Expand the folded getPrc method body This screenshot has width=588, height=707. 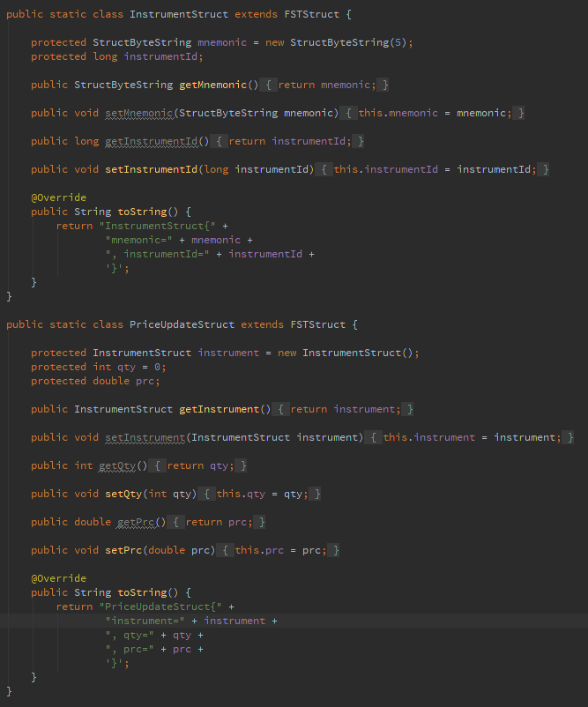click(x=217, y=522)
